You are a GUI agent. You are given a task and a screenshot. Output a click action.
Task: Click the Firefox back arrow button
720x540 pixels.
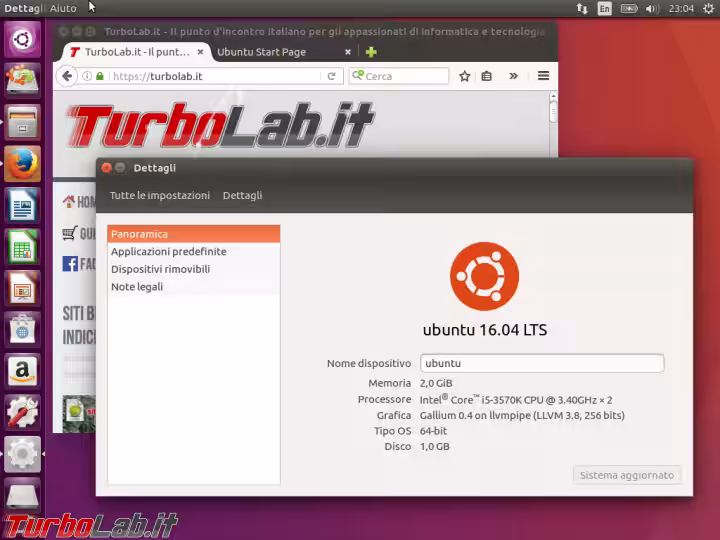pyautogui.click(x=67, y=76)
